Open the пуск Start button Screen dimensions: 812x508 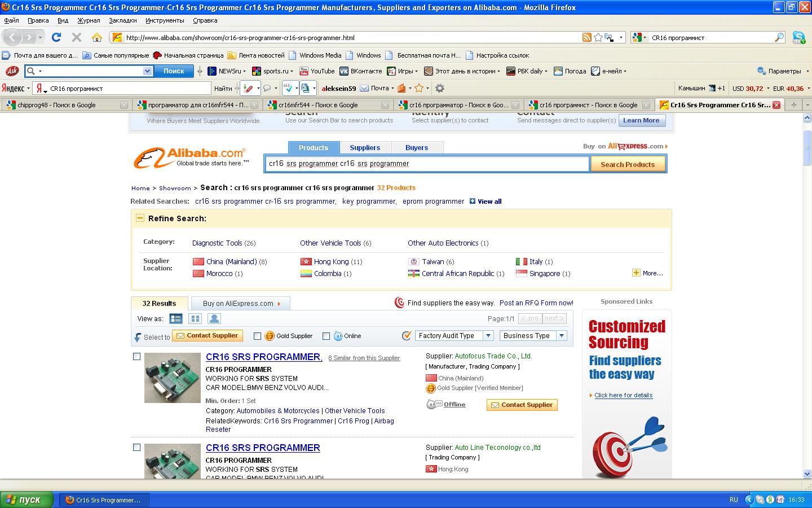coord(27,500)
